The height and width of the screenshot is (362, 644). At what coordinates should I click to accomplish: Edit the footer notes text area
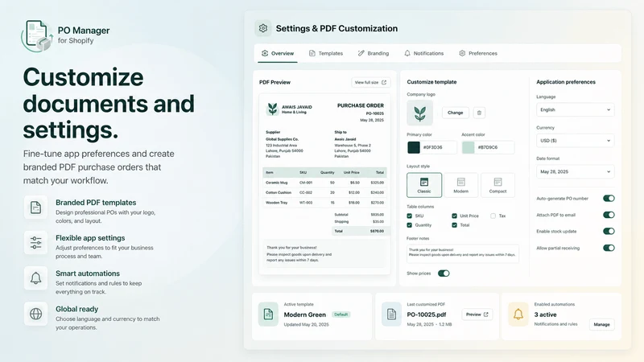(462, 253)
